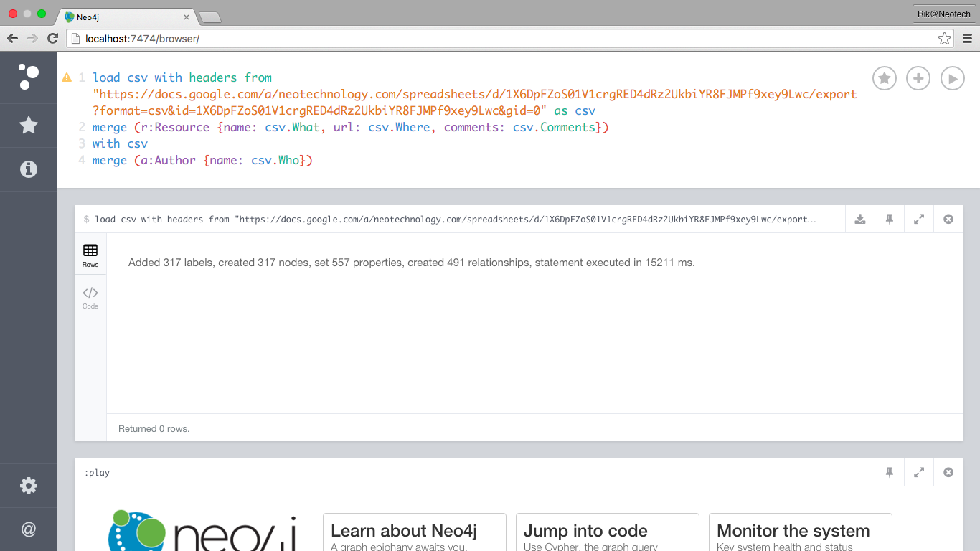Open the Favorites star in left sidebar
The width and height of the screenshot is (980, 551).
click(x=29, y=126)
